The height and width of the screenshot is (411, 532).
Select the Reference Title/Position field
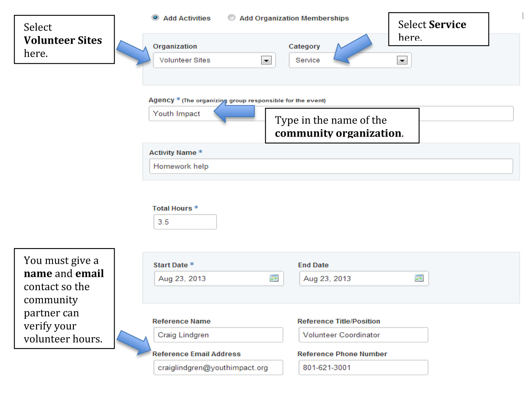point(363,335)
